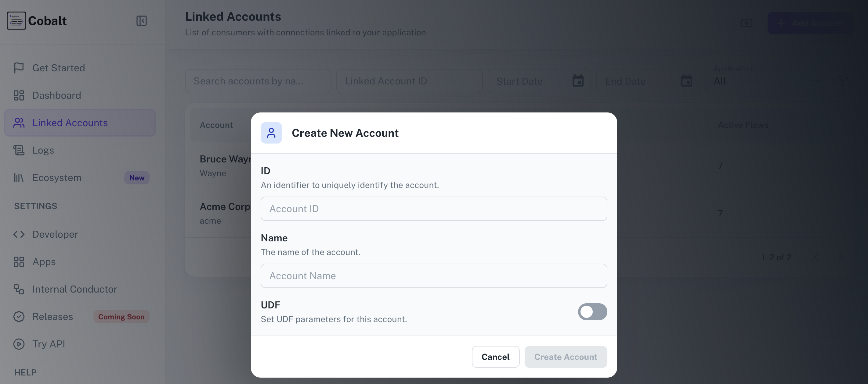The height and width of the screenshot is (384, 868).
Task: Click the Logs icon in the sidebar
Action: pos(19,150)
